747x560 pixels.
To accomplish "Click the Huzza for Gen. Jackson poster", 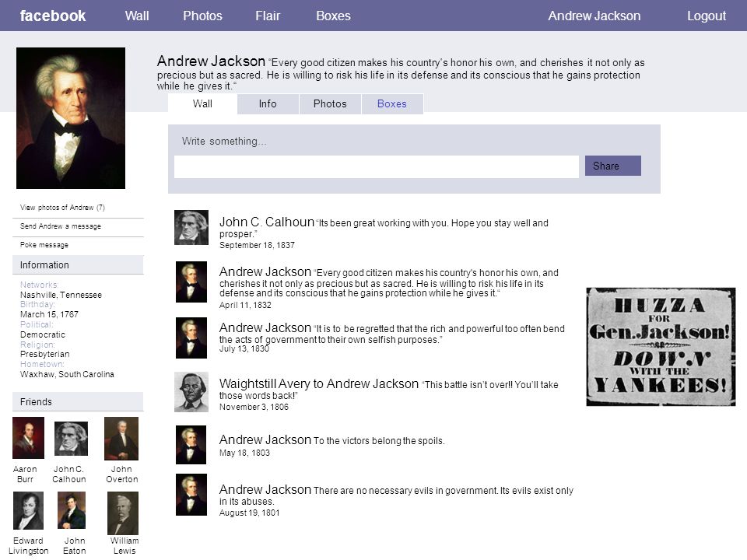I will click(661, 347).
